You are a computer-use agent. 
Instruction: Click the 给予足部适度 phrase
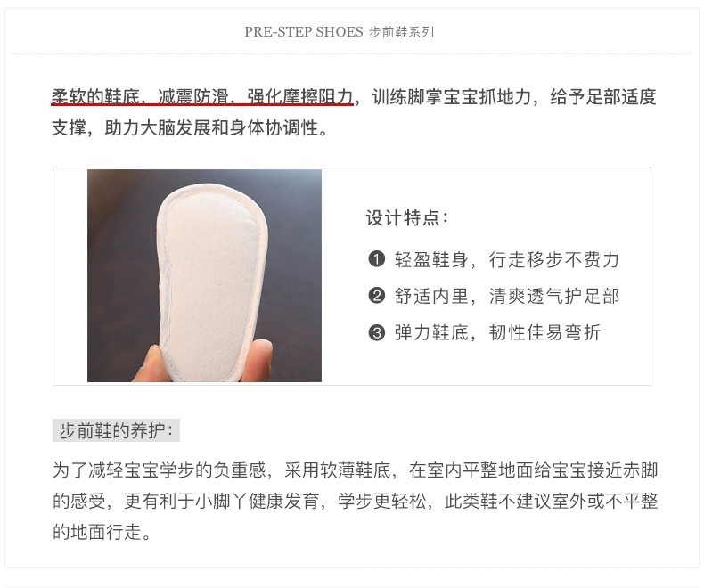603,97
